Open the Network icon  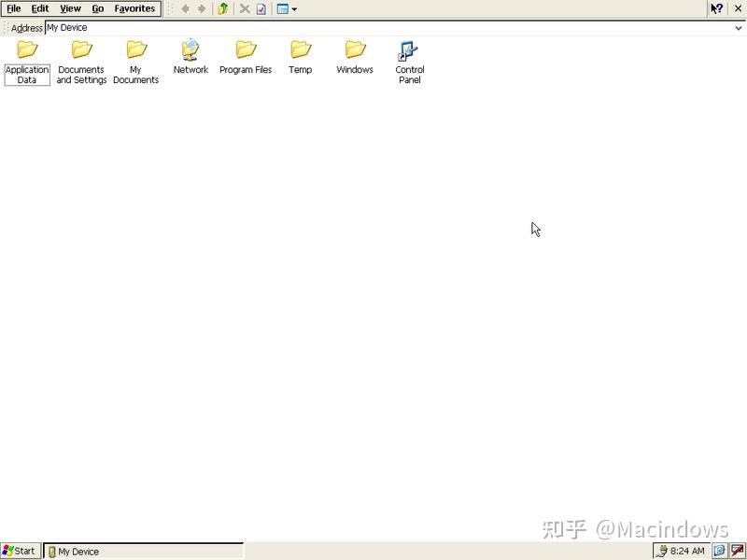pyautogui.click(x=190, y=53)
